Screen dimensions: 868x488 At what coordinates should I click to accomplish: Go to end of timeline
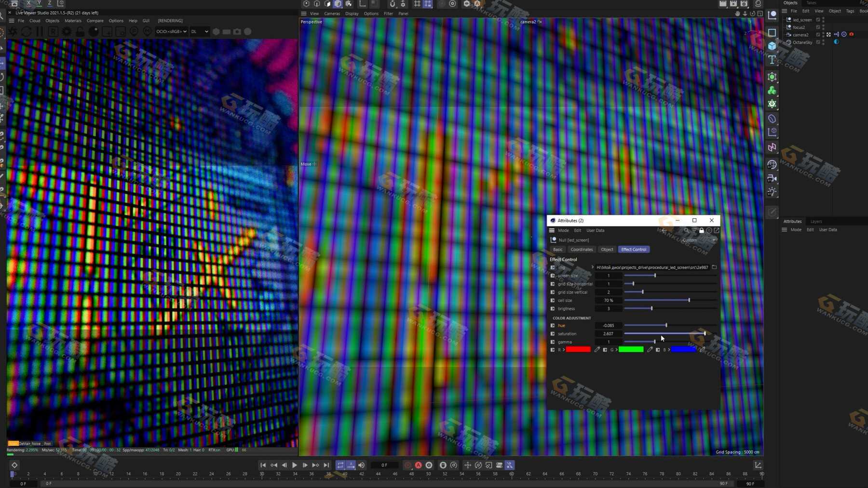326,465
